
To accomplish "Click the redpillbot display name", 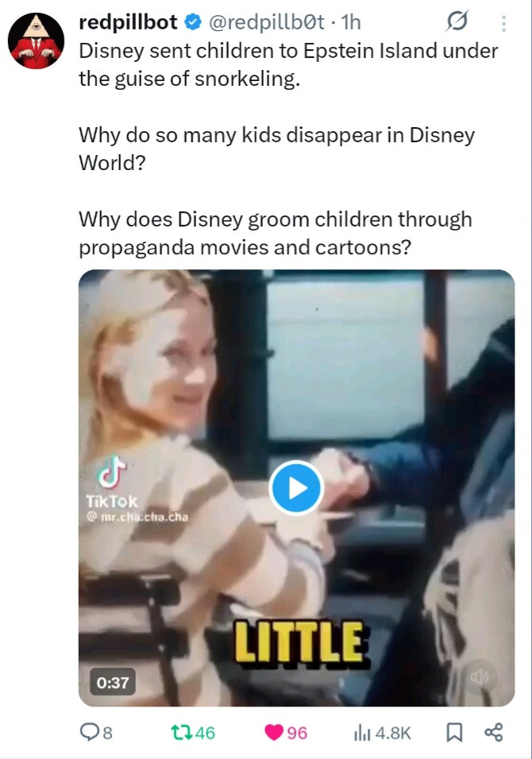I will pyautogui.click(x=128, y=22).
